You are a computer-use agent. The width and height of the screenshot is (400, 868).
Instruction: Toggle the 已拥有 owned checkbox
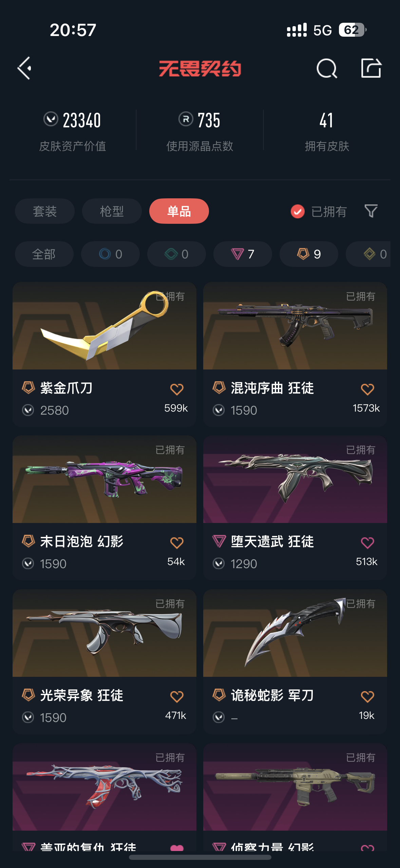pyautogui.click(x=298, y=211)
